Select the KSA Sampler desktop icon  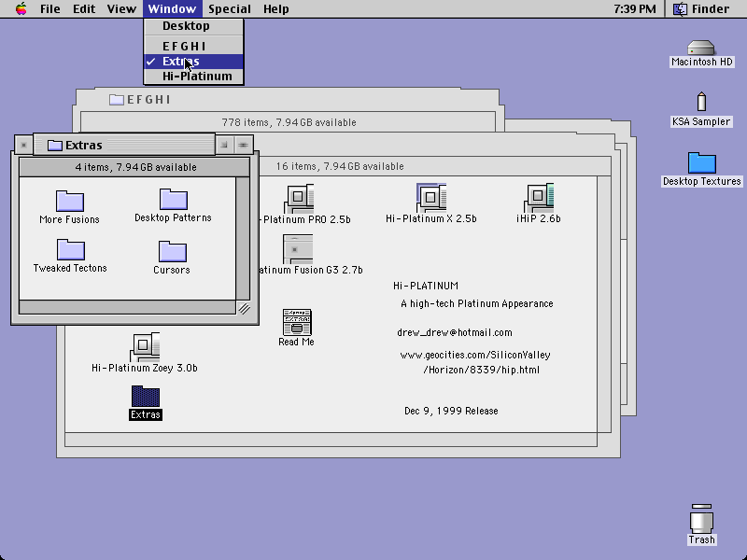point(701,102)
